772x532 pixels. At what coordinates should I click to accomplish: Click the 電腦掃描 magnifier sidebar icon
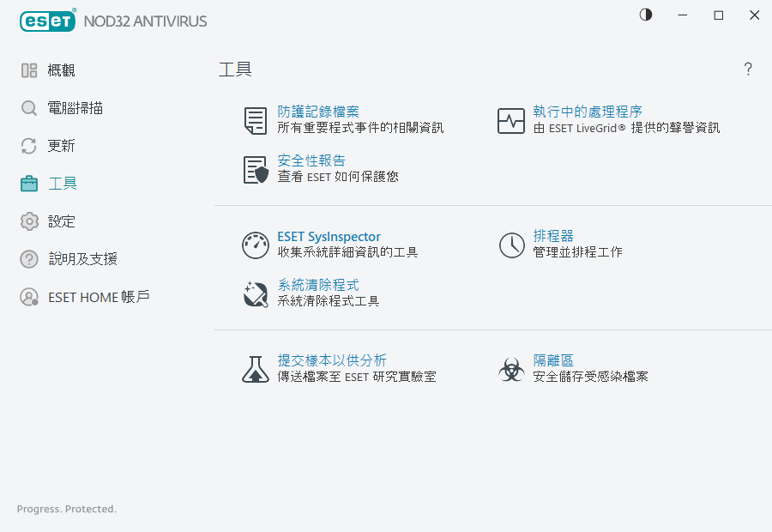29,108
